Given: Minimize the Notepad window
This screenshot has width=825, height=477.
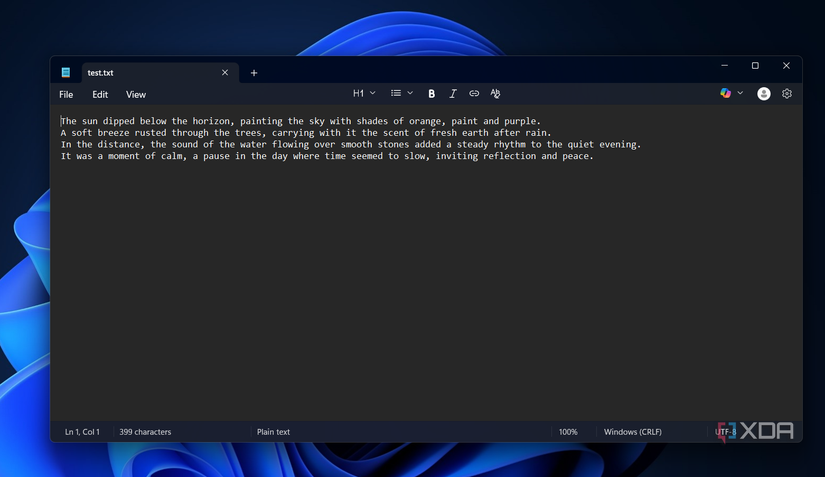Looking at the screenshot, I should pos(725,66).
